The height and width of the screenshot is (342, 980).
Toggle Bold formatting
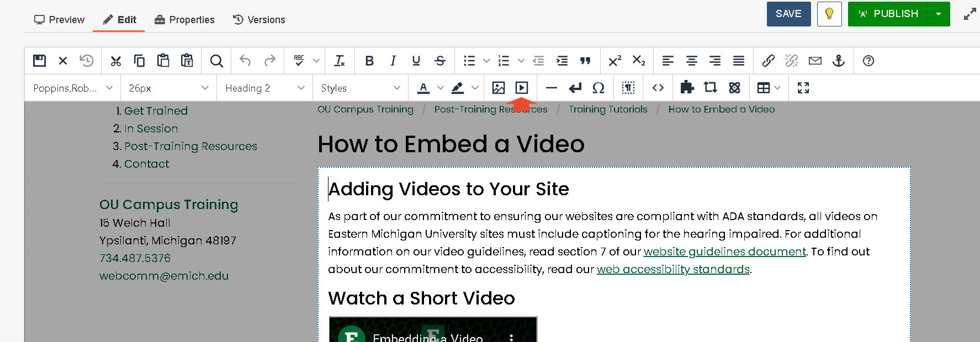(369, 61)
